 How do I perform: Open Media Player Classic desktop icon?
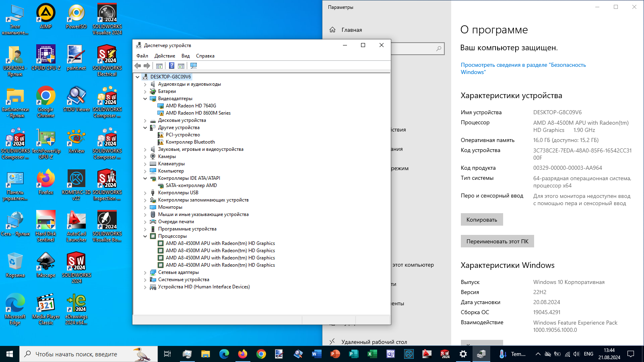tap(45, 309)
